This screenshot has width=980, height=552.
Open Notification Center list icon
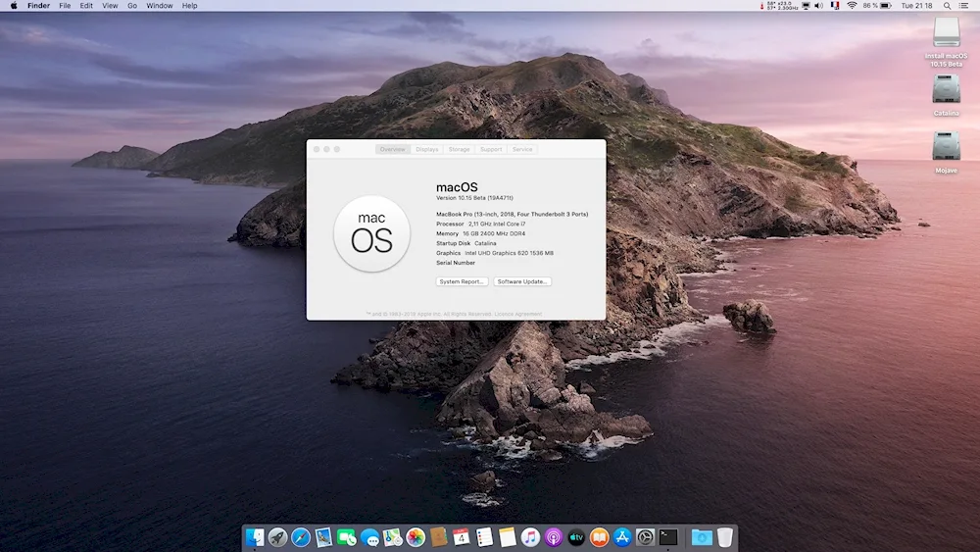[x=963, y=6]
